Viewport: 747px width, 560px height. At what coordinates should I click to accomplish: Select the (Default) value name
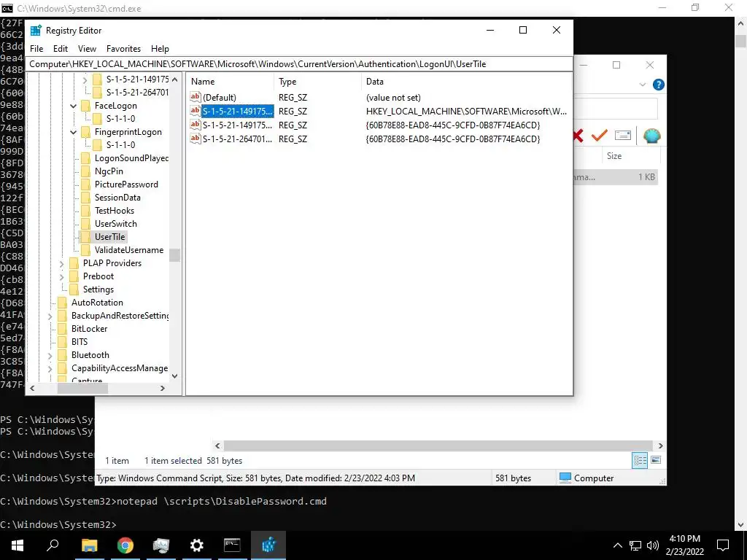219,98
